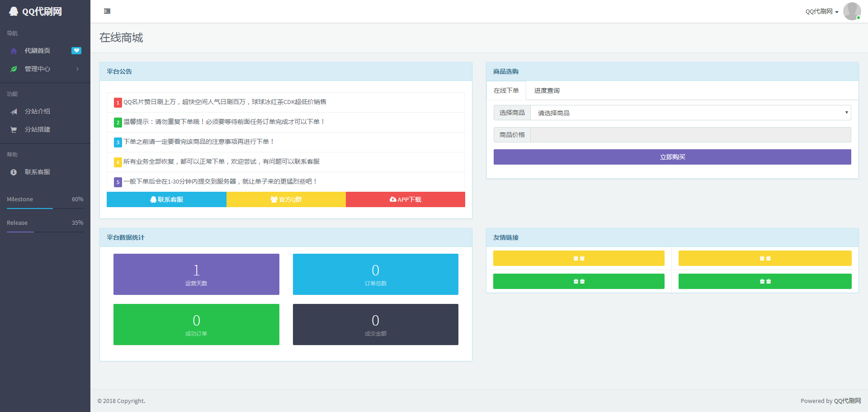Click the heart badge on 代刷首页

point(76,51)
